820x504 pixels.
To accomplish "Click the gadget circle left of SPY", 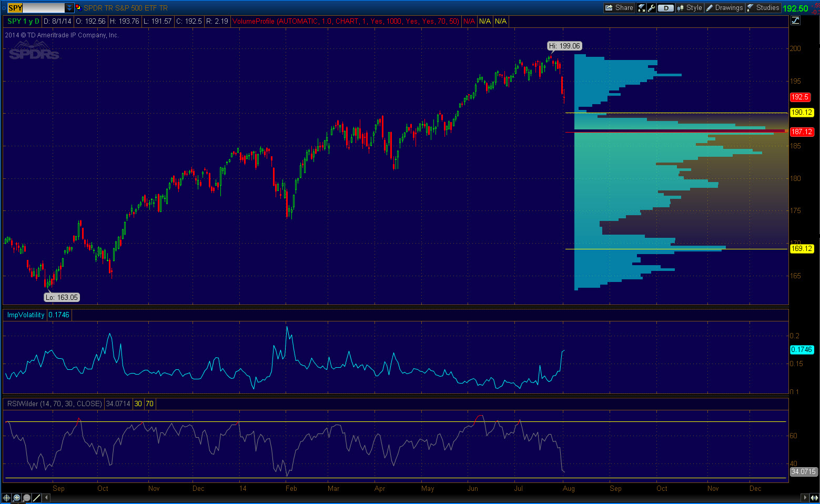I will (4, 8).
